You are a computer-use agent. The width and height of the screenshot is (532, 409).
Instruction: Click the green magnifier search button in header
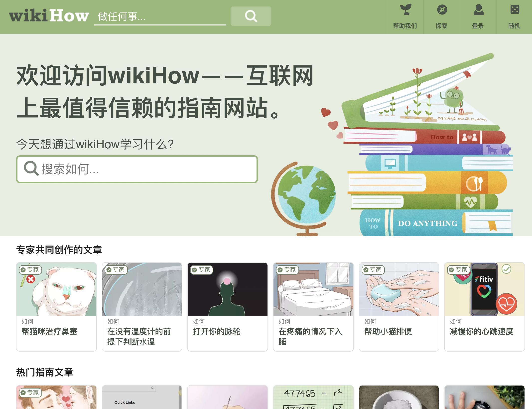click(251, 16)
